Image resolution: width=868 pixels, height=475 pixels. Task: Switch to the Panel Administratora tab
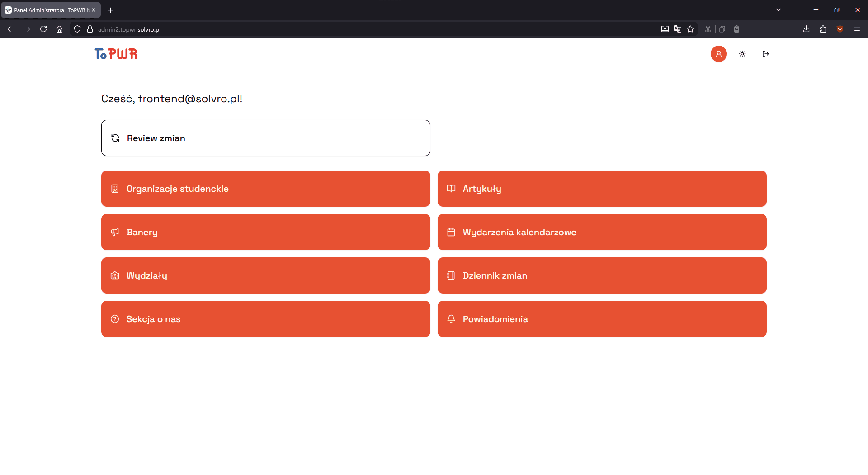[x=50, y=9]
